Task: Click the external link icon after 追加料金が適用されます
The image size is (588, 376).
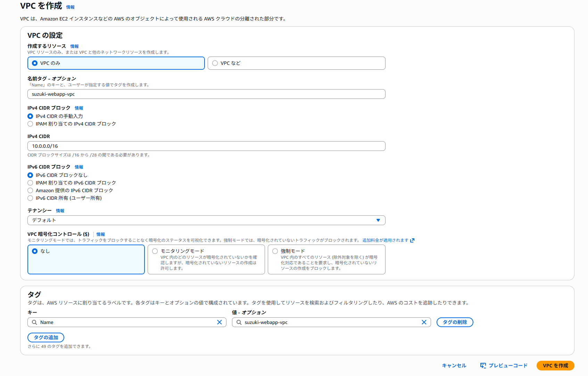Action: click(413, 240)
